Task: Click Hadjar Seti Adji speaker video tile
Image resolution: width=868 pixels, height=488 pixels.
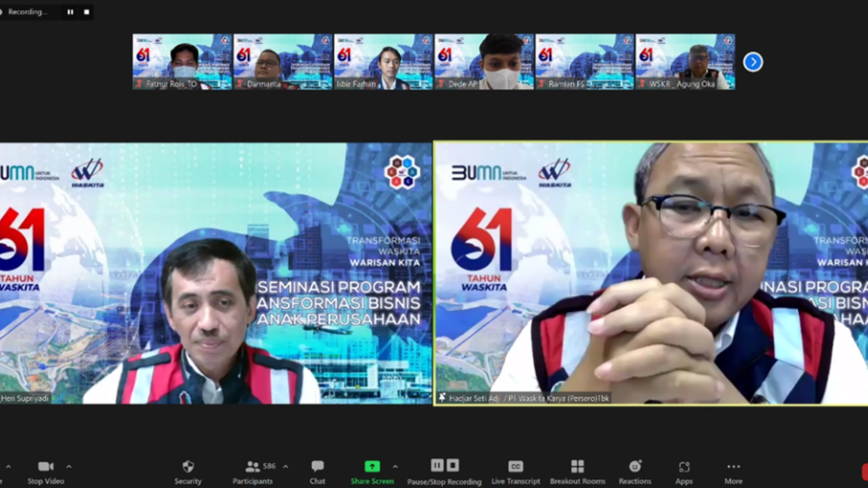Action: point(651,273)
